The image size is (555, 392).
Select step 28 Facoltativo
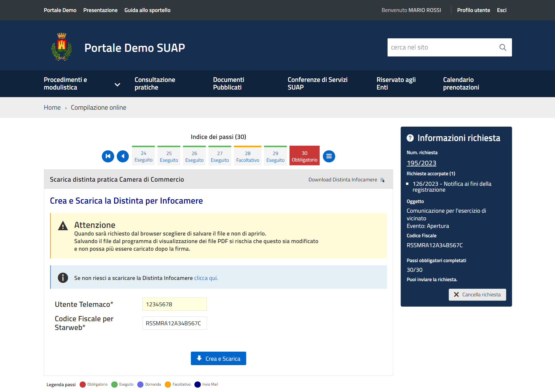point(247,156)
